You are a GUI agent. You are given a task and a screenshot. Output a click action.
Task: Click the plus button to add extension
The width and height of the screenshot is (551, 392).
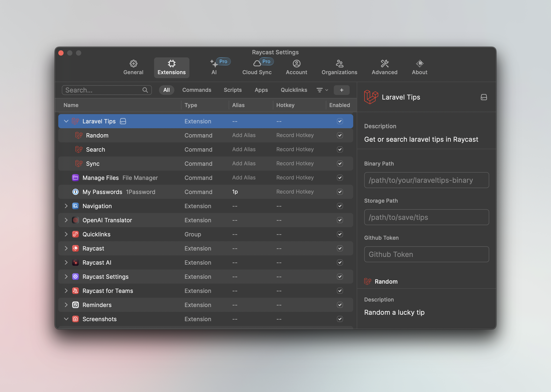click(x=341, y=90)
